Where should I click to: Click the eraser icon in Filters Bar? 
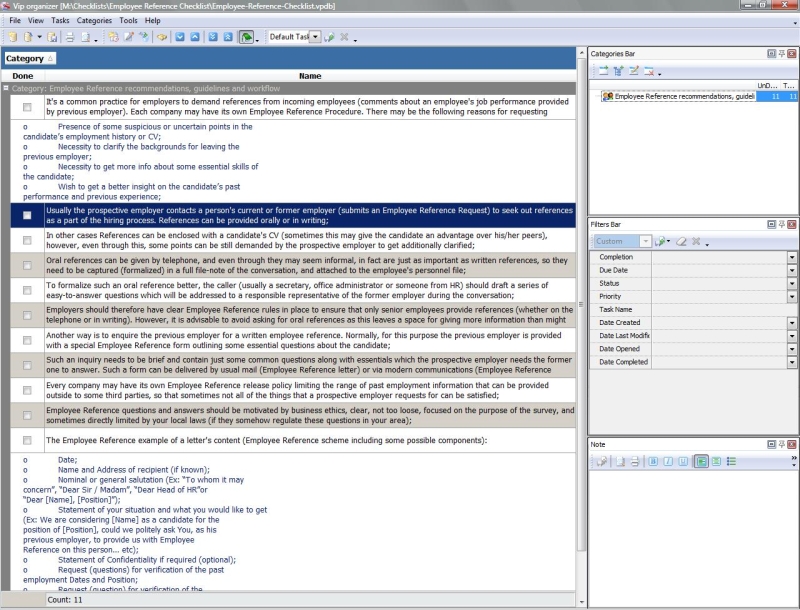click(681, 242)
